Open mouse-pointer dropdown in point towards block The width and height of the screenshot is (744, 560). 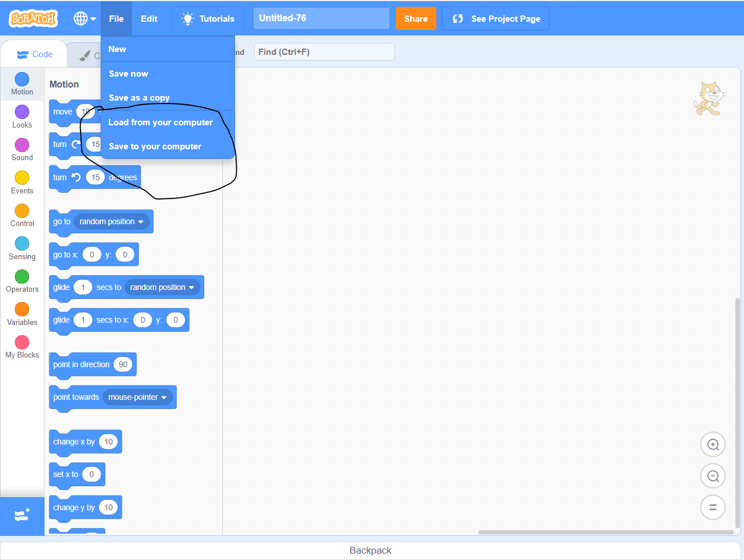[138, 397]
